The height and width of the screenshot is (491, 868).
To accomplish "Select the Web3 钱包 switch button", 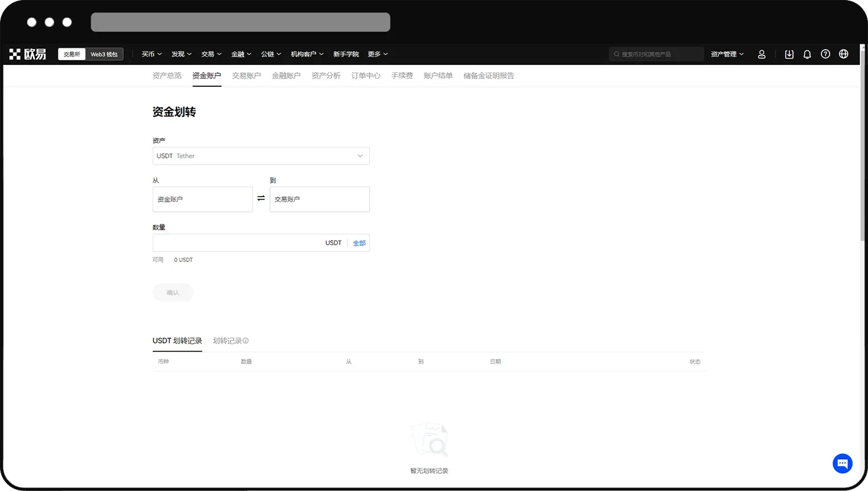I will point(104,54).
